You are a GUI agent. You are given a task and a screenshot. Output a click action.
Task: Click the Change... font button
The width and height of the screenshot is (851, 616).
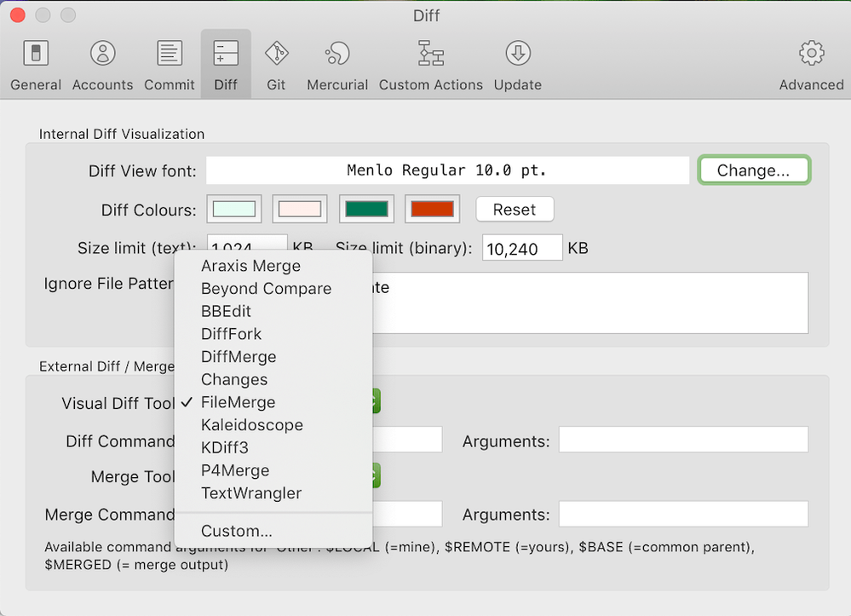point(754,170)
